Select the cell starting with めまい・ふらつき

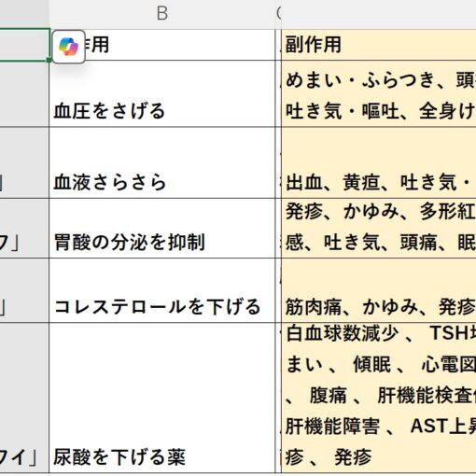coord(379,93)
